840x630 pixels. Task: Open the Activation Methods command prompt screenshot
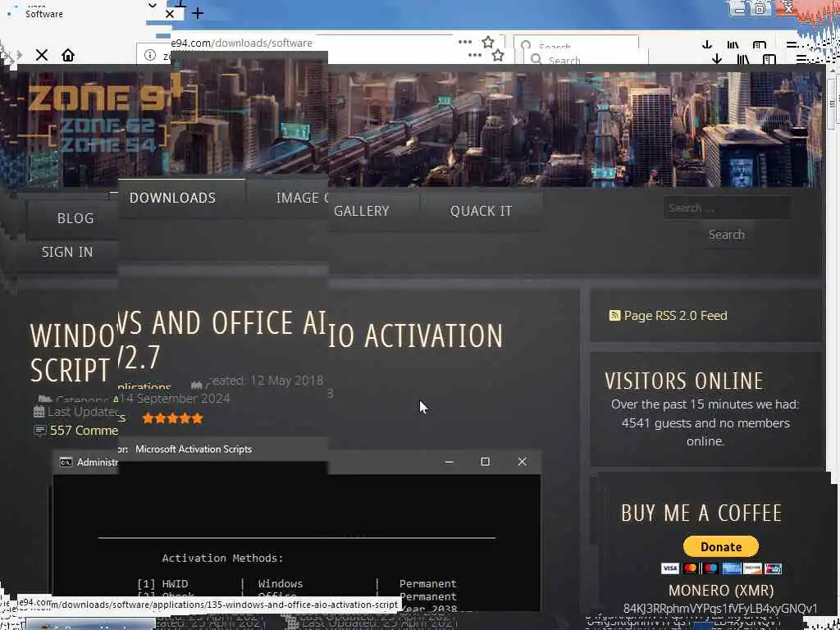(297, 531)
